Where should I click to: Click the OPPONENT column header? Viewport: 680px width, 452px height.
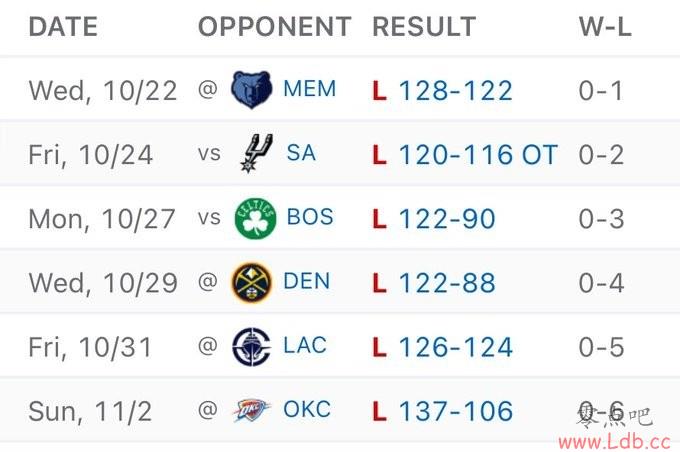(275, 27)
